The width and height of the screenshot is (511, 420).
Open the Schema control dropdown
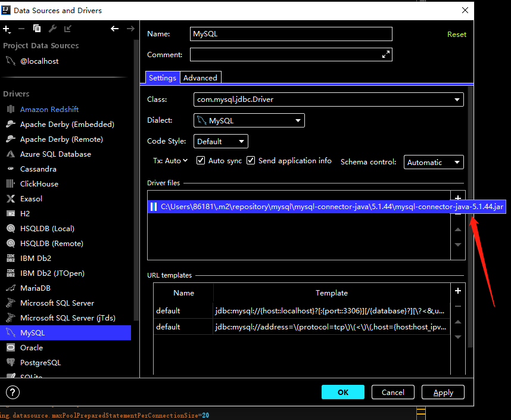(434, 162)
